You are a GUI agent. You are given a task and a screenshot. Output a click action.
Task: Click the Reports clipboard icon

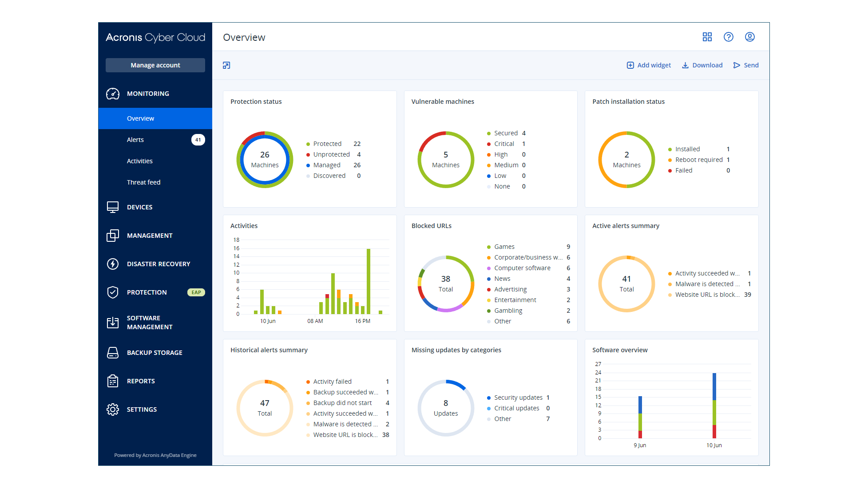point(113,381)
